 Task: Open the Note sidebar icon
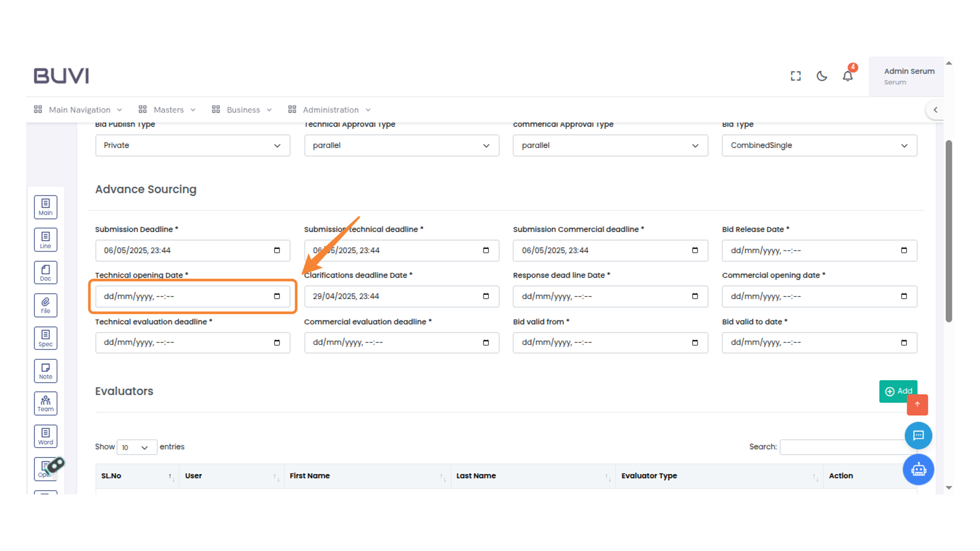[45, 371]
